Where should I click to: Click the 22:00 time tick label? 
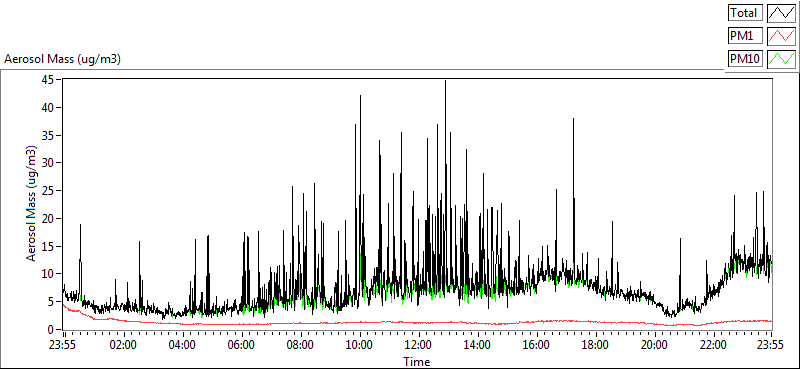coord(713,344)
